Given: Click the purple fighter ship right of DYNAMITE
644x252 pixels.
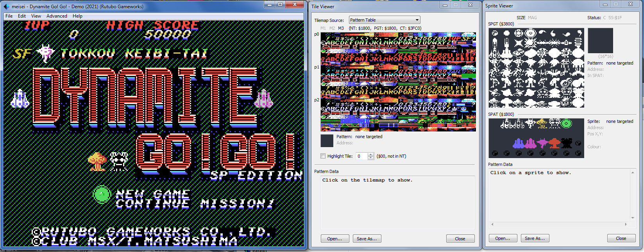Looking at the screenshot, I should tap(263, 99).
